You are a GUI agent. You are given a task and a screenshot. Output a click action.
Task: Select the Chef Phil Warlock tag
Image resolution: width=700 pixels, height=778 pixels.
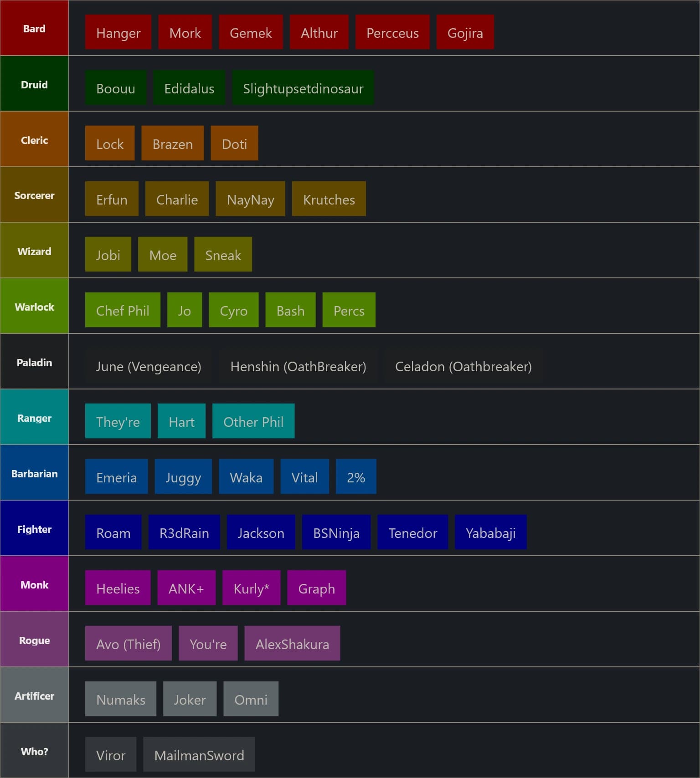click(x=123, y=310)
